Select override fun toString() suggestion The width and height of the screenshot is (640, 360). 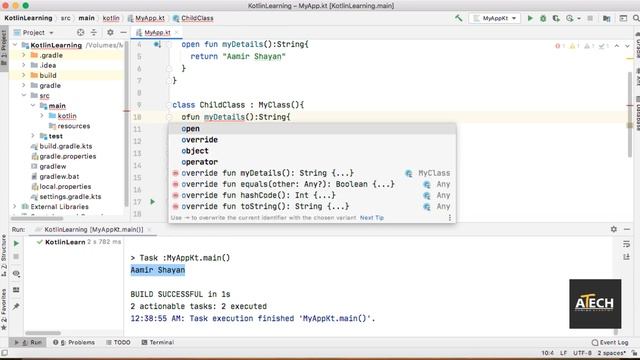tap(312, 206)
